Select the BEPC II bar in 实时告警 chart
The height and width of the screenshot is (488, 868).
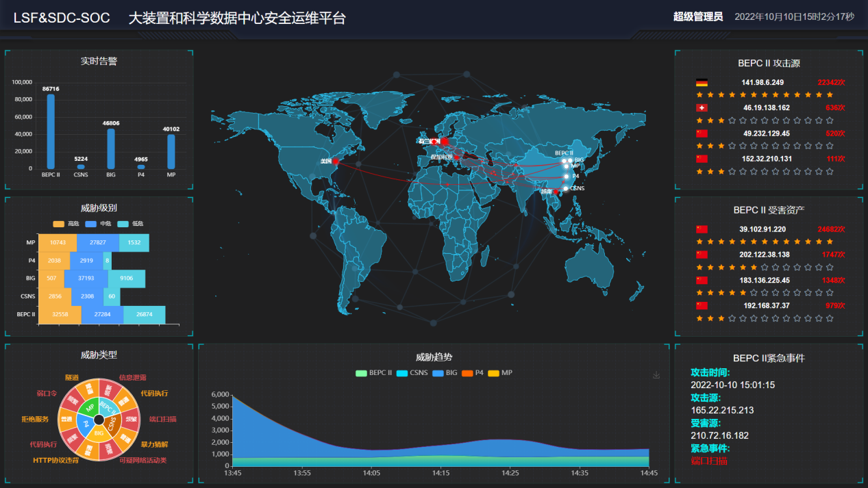(x=51, y=131)
